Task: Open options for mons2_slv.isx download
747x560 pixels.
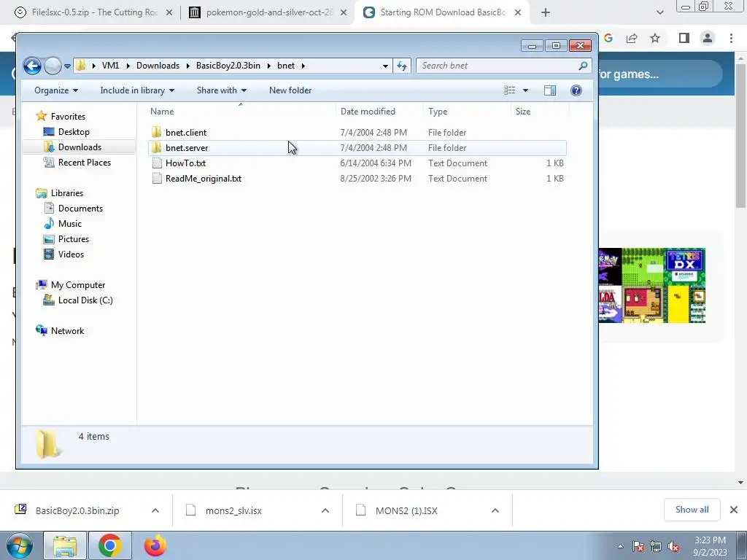Action: pyautogui.click(x=325, y=510)
